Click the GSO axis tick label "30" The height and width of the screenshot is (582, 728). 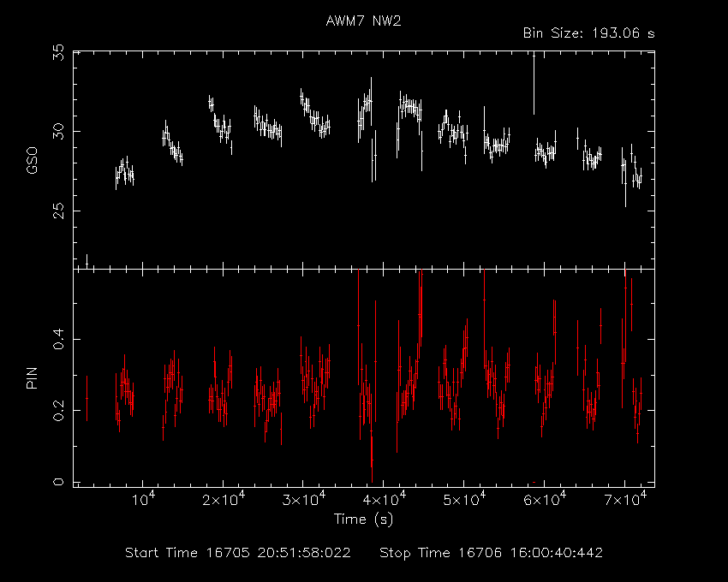click(x=58, y=132)
